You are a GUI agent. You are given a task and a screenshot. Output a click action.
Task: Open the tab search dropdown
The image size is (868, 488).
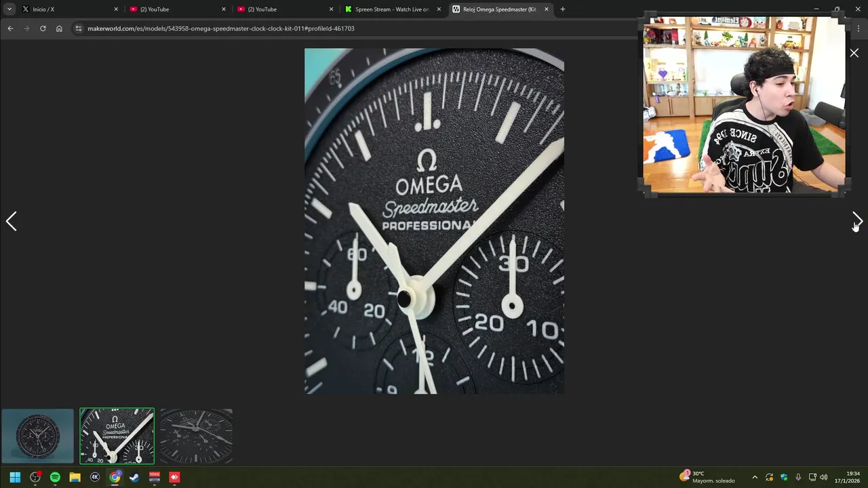9,9
